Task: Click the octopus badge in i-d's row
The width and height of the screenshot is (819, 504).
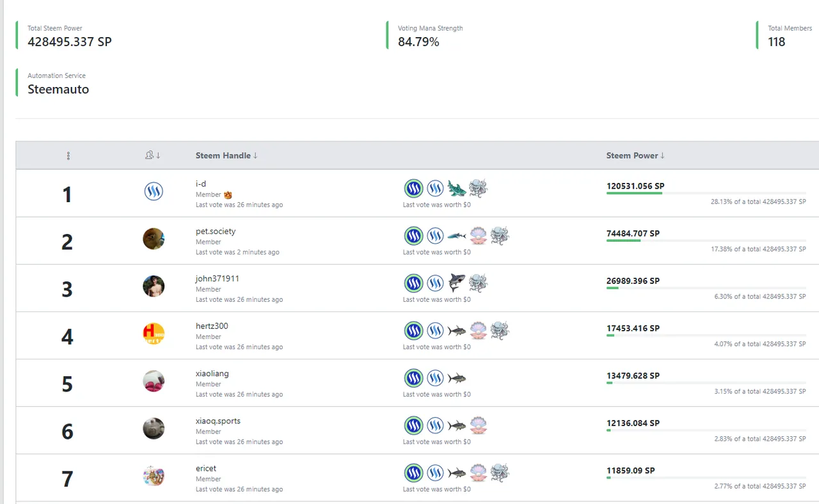Action: pyautogui.click(x=478, y=189)
